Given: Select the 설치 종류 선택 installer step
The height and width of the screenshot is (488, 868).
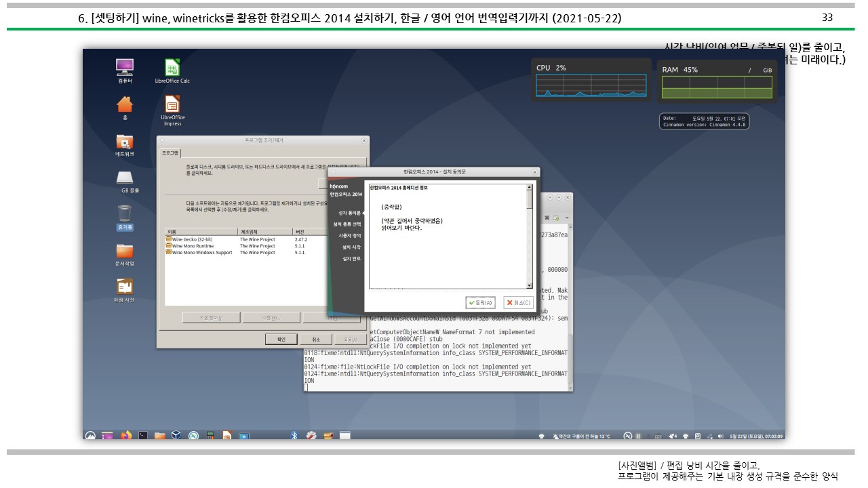Looking at the screenshot, I should pyautogui.click(x=347, y=224).
